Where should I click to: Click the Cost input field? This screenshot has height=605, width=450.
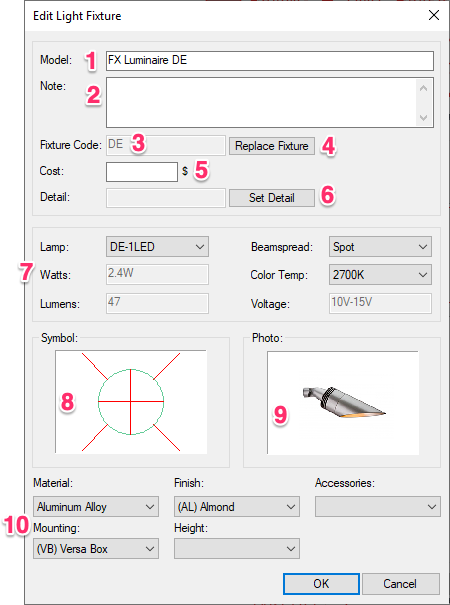coord(142,172)
